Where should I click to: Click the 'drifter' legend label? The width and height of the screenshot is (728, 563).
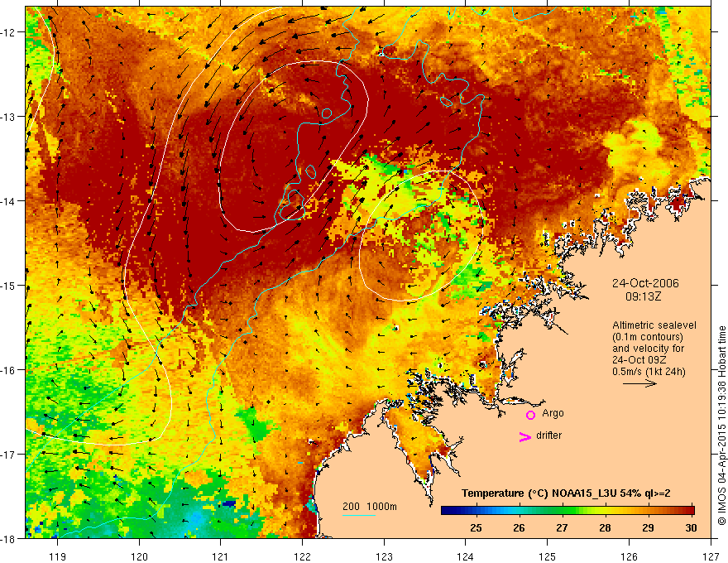548,435
